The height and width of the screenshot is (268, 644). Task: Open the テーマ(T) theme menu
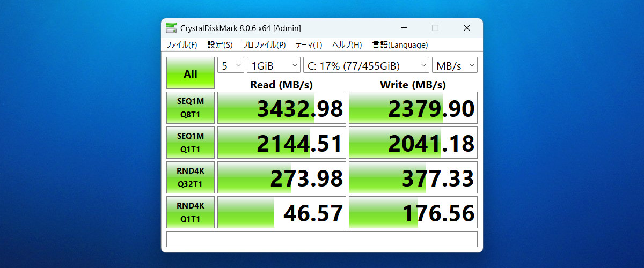(309, 45)
